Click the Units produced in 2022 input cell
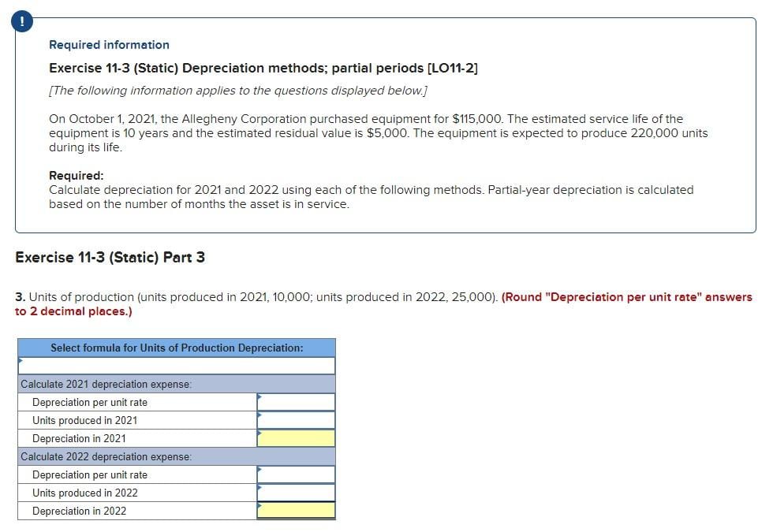This screenshot has height=532, width=758. coord(296,493)
